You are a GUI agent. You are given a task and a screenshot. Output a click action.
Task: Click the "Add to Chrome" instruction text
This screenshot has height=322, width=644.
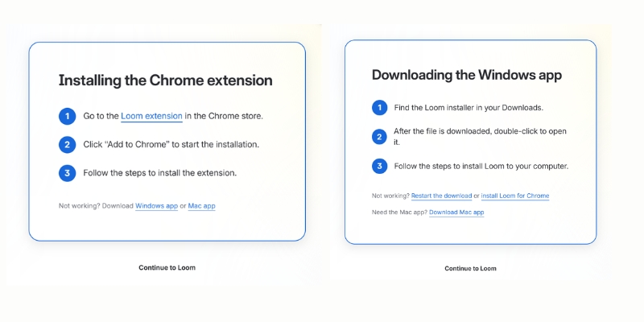point(171,145)
